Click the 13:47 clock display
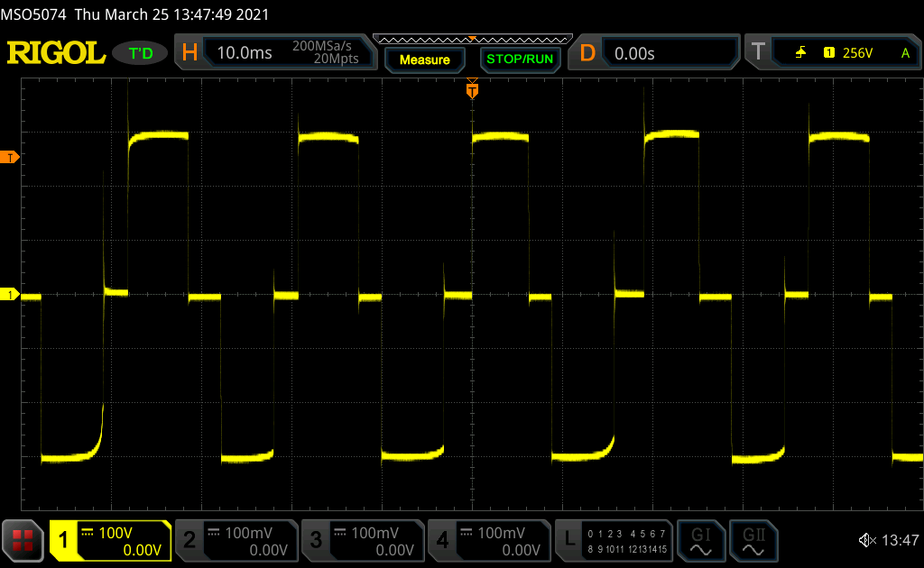 pos(900,540)
